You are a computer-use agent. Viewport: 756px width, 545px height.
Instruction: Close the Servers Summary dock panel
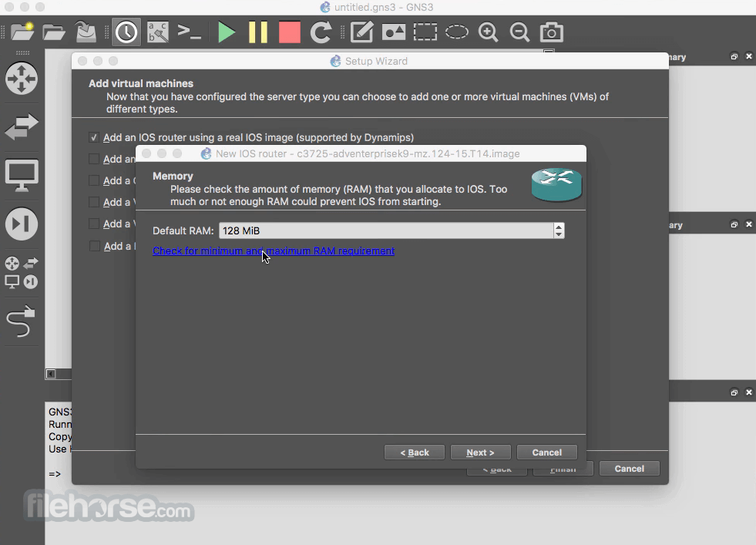tap(749, 224)
